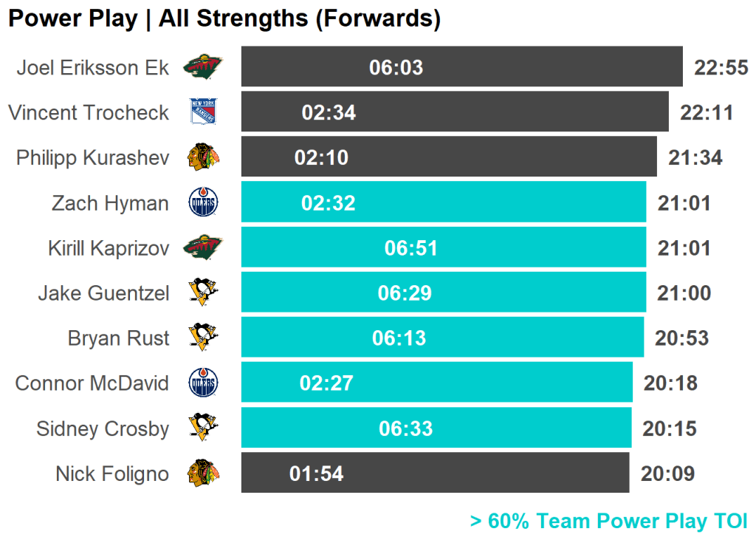
Task: Click the teal '> 60% Team Power Play TOI' legend
Action: [x=608, y=521]
